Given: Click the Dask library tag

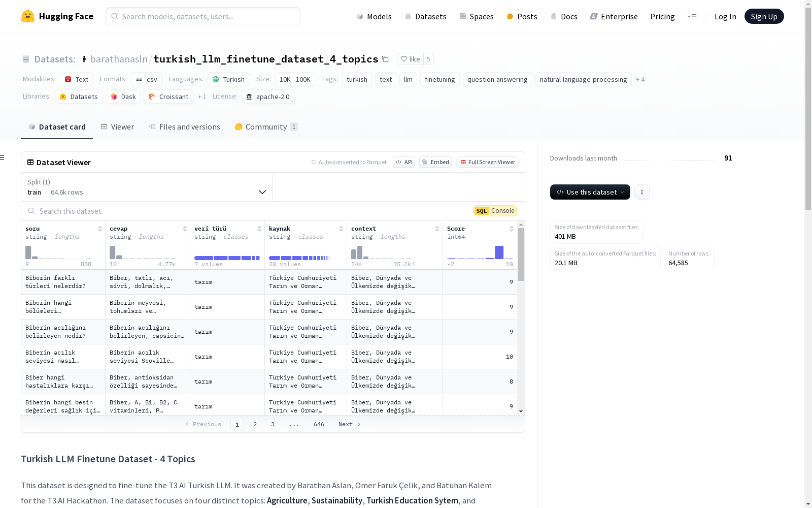Looking at the screenshot, I should [123, 97].
